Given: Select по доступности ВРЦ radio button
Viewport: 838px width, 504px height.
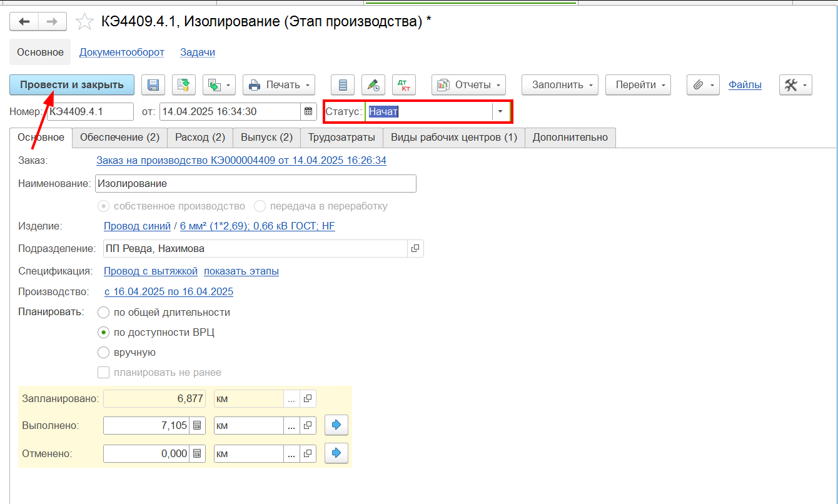Looking at the screenshot, I should click(x=104, y=333).
